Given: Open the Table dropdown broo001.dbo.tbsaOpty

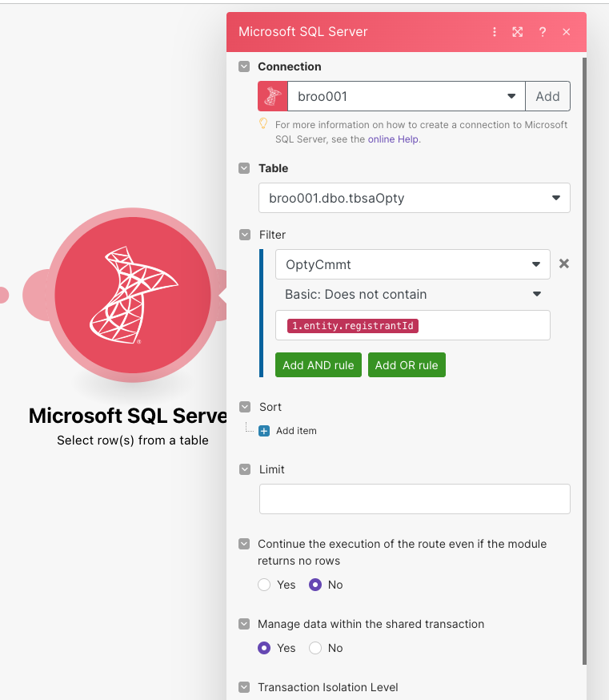Looking at the screenshot, I should tap(414, 198).
